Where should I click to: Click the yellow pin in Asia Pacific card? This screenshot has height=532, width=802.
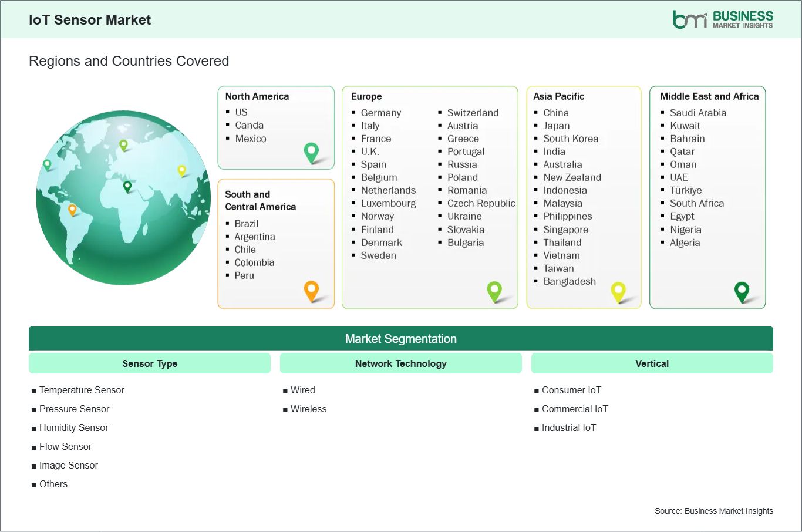(618, 292)
